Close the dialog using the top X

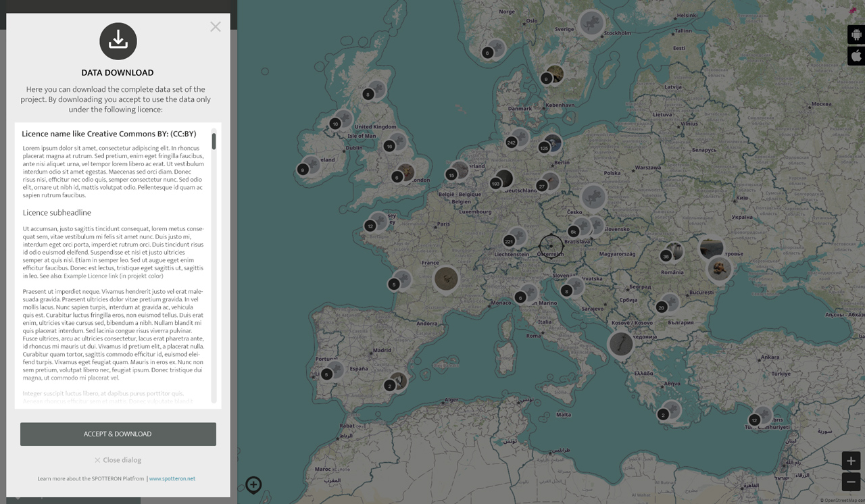point(215,27)
